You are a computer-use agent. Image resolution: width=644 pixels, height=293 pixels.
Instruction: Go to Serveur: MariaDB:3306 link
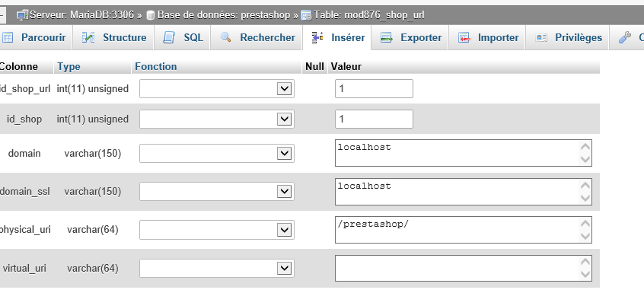click(x=75, y=15)
